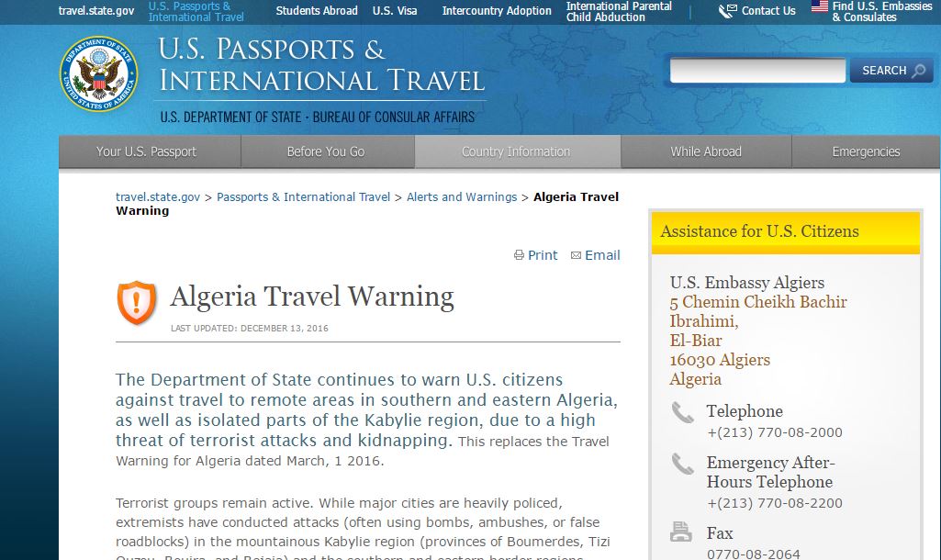
Task: Click the SEARCH button
Action: click(x=891, y=70)
